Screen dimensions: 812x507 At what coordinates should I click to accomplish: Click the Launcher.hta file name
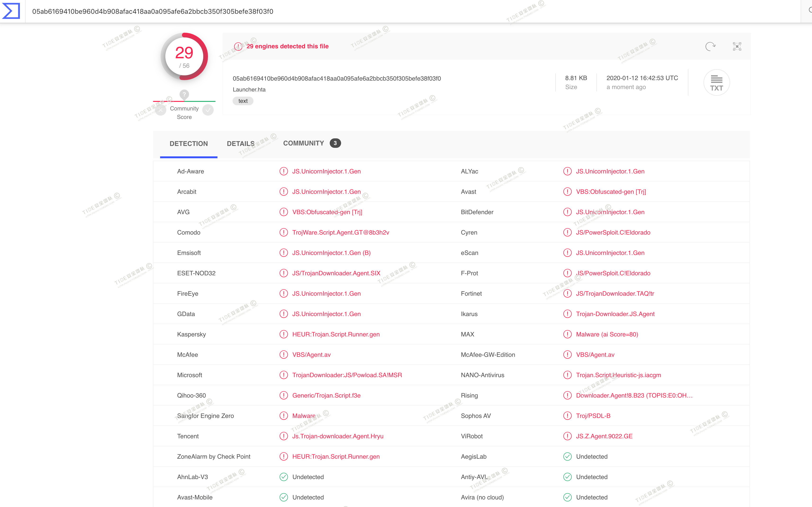tap(249, 90)
